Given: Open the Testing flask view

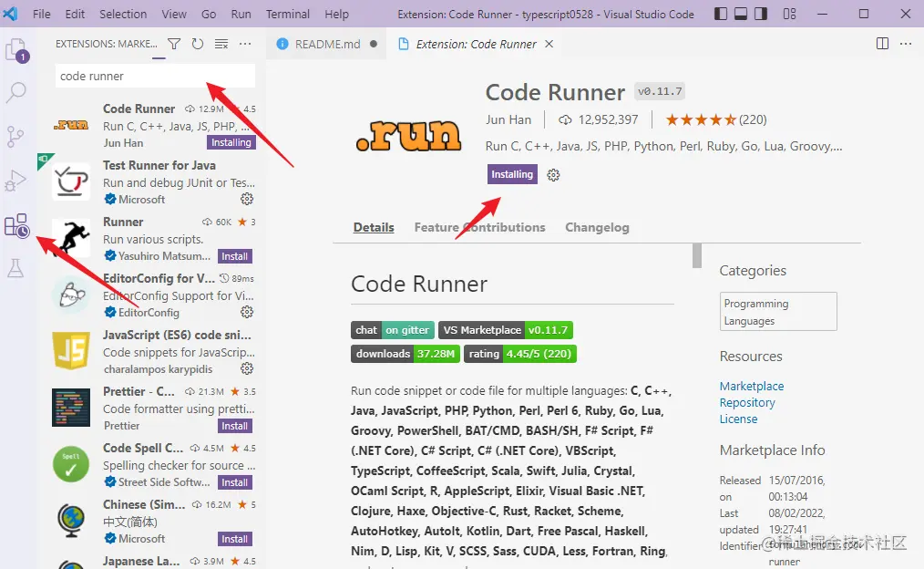Looking at the screenshot, I should pos(15,269).
